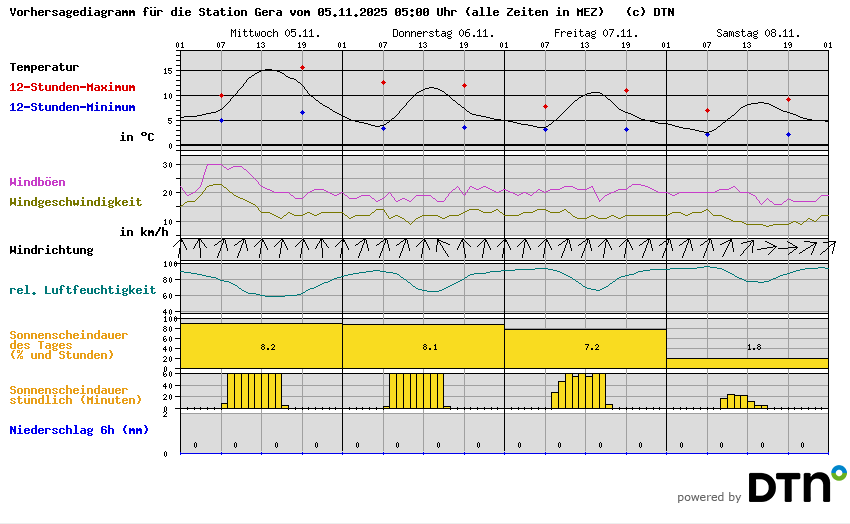
Task: Click the Windgeschwindigkeit legend label
Action: click(75, 201)
